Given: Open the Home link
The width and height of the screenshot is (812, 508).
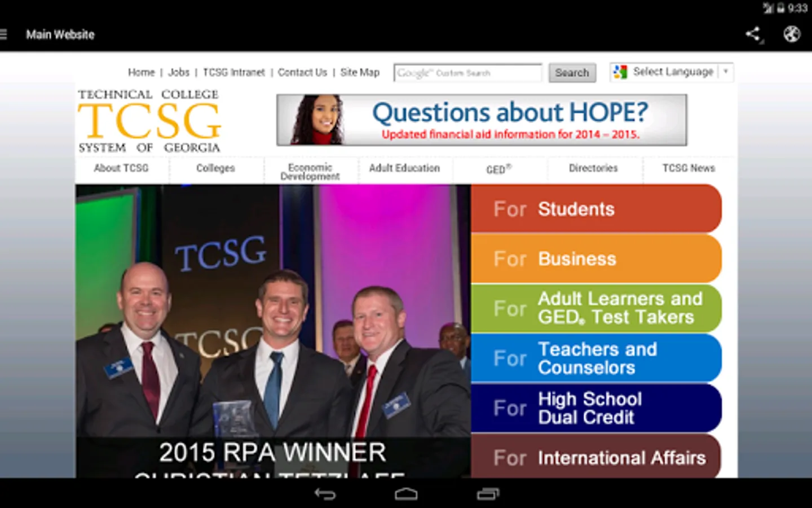Looking at the screenshot, I should point(141,72).
